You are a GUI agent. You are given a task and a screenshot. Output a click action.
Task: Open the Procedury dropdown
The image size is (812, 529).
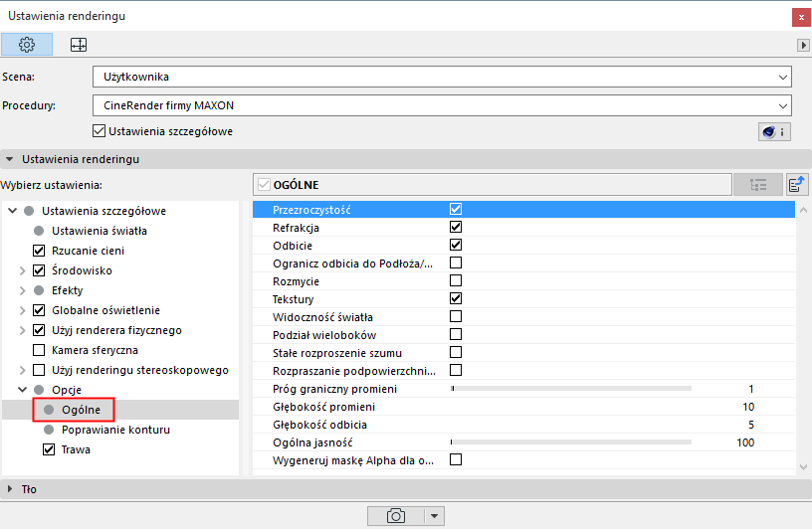pyautogui.click(x=442, y=105)
